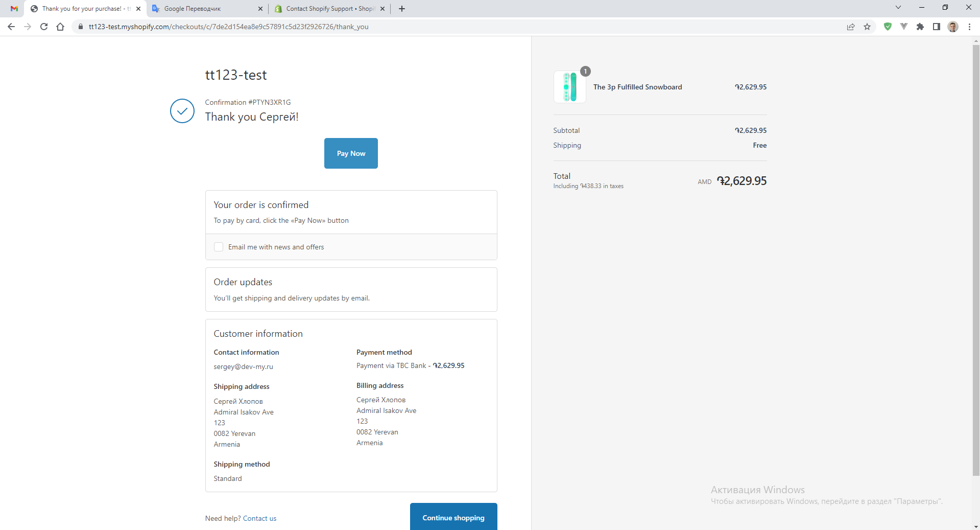
Task: Click the snowboard product thumbnail
Action: (569, 87)
